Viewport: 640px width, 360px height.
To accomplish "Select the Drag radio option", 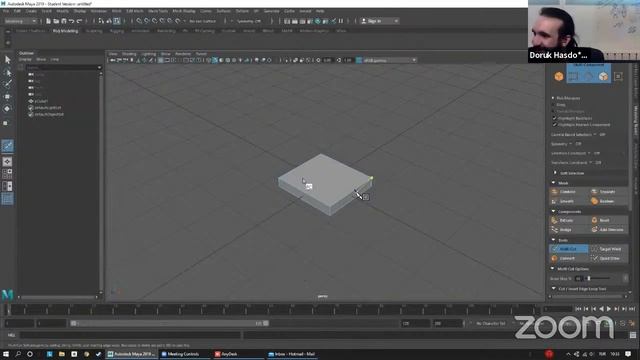I will pos(553,105).
